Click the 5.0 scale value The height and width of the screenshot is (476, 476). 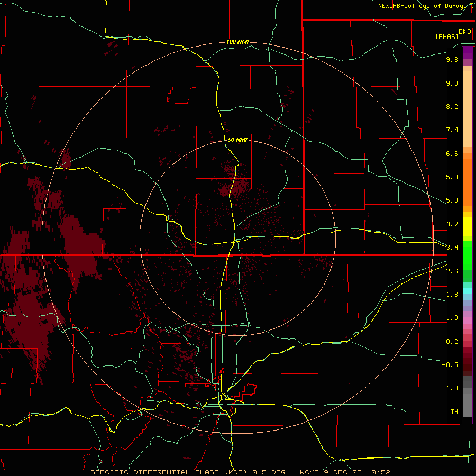coord(452,200)
